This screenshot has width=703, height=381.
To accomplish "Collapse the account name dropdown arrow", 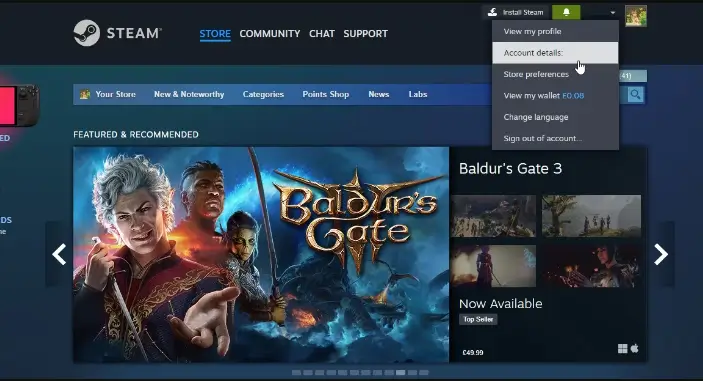I will point(613,13).
